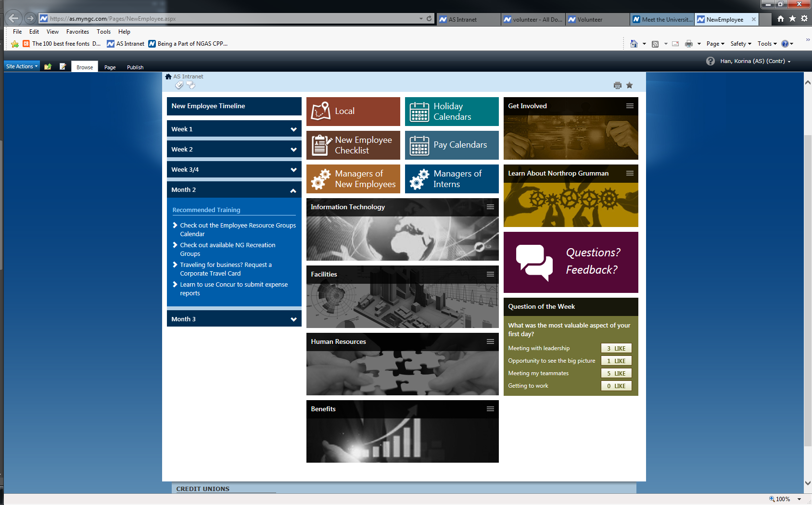The image size is (812, 505).
Task: Switch to the Publish ribbon tab
Action: (x=135, y=67)
